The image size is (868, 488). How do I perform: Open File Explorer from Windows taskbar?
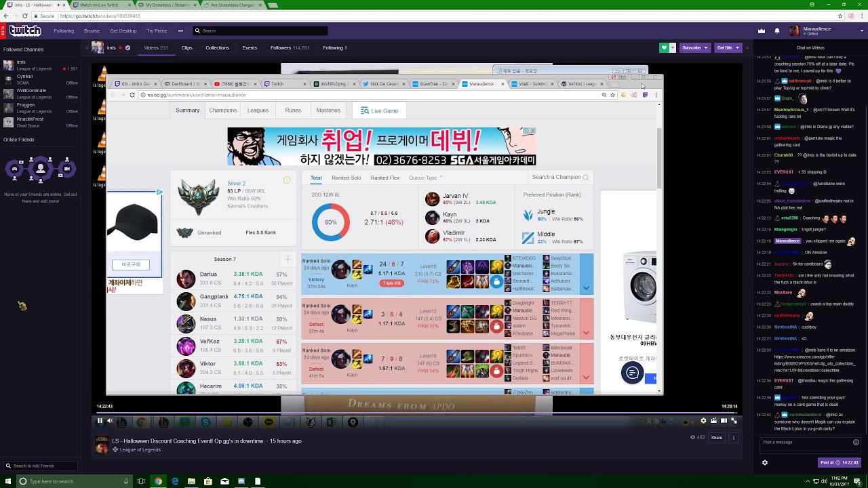click(x=192, y=481)
